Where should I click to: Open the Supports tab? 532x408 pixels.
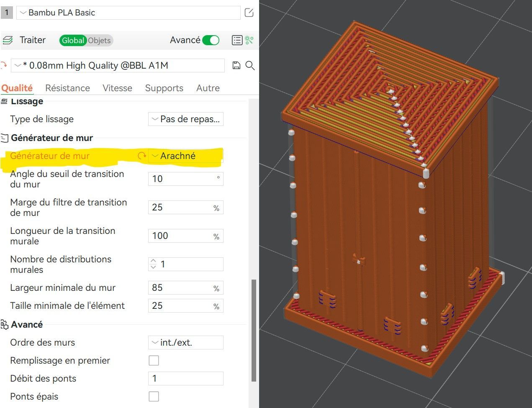tap(164, 88)
